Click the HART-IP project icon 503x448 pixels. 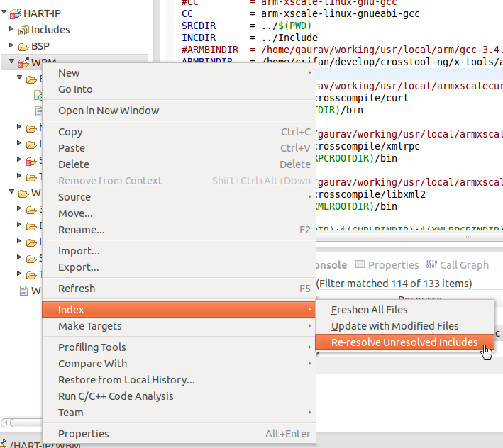[x=14, y=13]
